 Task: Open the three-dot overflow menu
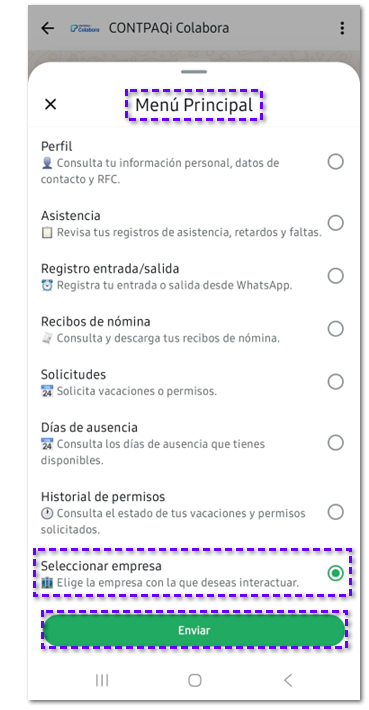(x=342, y=28)
